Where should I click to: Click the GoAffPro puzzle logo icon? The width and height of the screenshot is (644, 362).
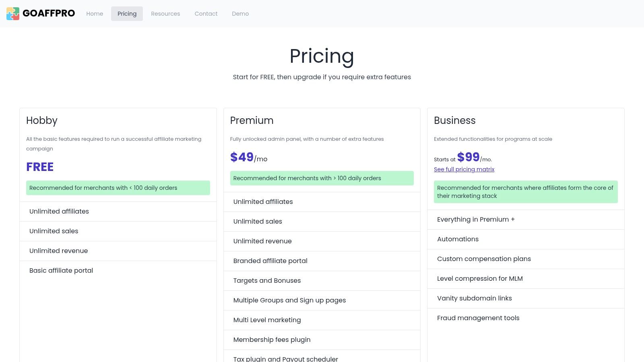13,14
